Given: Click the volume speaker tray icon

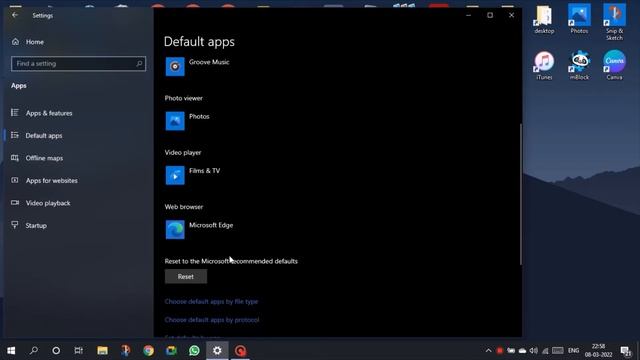Looking at the screenshot, I should coord(533,351).
